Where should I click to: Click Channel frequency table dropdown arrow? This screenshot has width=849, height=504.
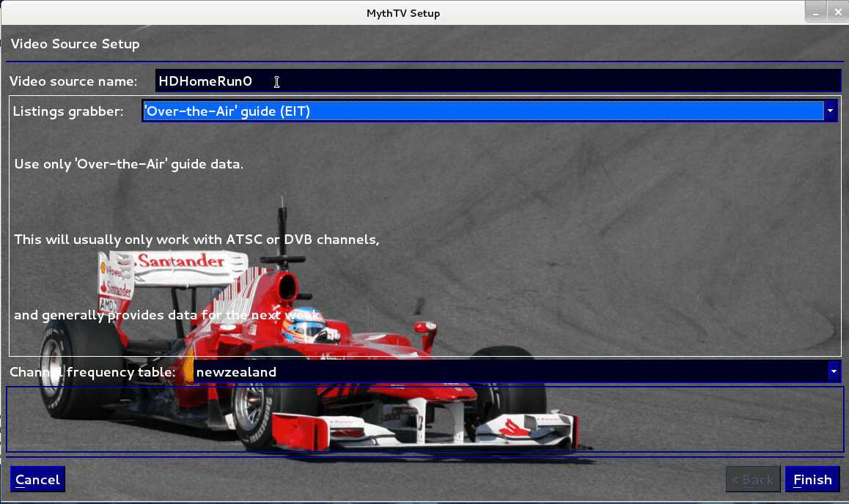(x=834, y=371)
